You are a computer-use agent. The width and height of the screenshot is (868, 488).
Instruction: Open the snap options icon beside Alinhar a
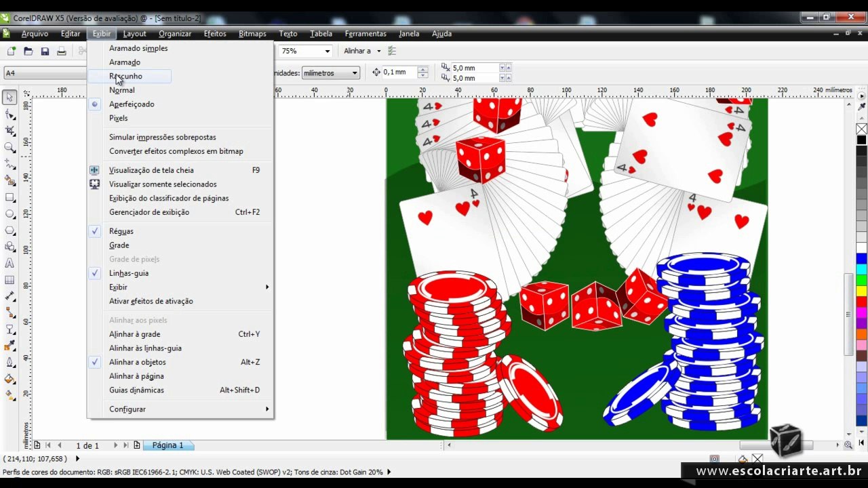[392, 51]
